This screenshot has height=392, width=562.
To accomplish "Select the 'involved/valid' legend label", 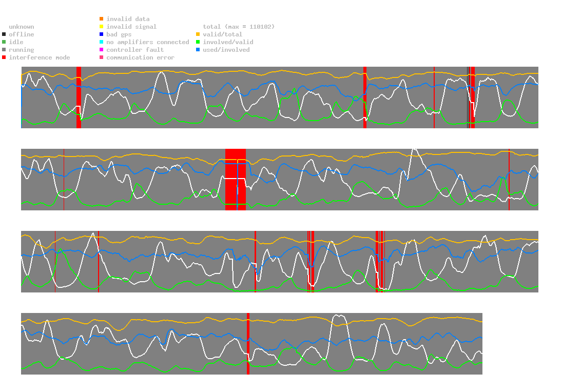I will coord(228,42).
